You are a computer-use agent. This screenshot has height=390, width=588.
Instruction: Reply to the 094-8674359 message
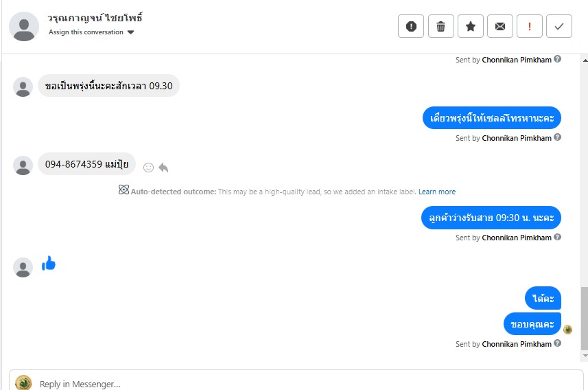(163, 167)
